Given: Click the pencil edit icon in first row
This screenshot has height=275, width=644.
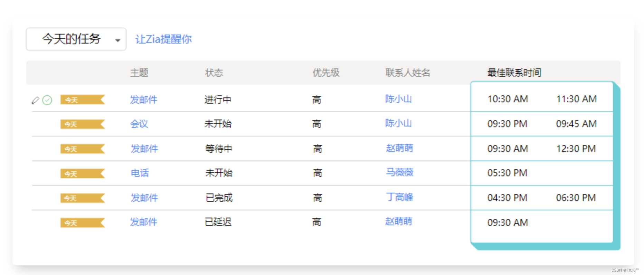Looking at the screenshot, I should pos(35,100).
